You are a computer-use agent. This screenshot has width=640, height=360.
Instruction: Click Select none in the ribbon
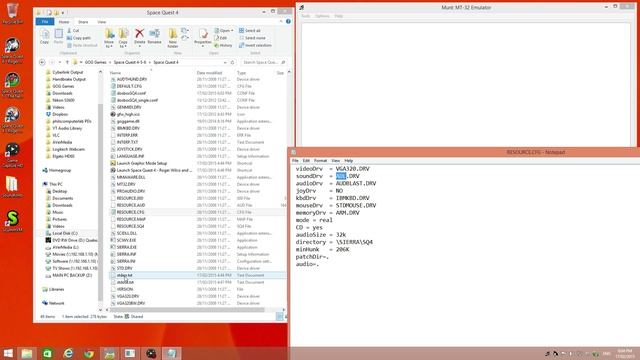[x=252, y=38]
